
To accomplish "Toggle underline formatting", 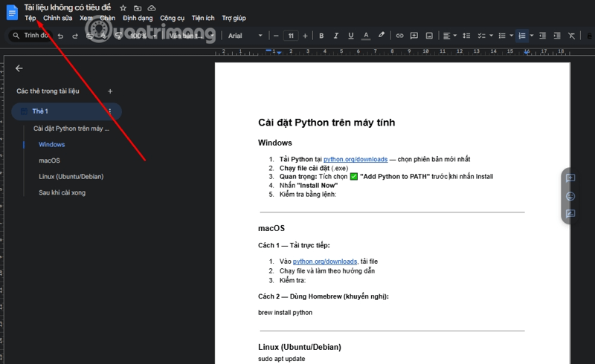I will [350, 36].
